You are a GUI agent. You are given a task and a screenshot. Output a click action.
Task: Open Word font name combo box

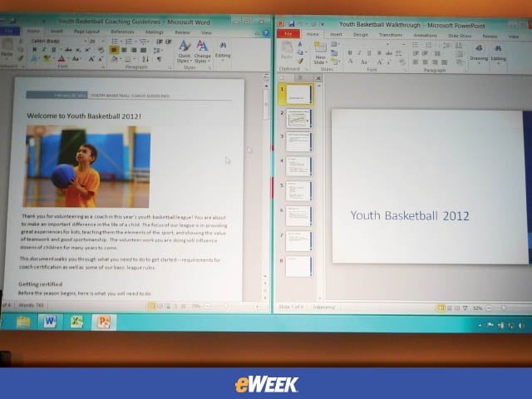[59, 41]
